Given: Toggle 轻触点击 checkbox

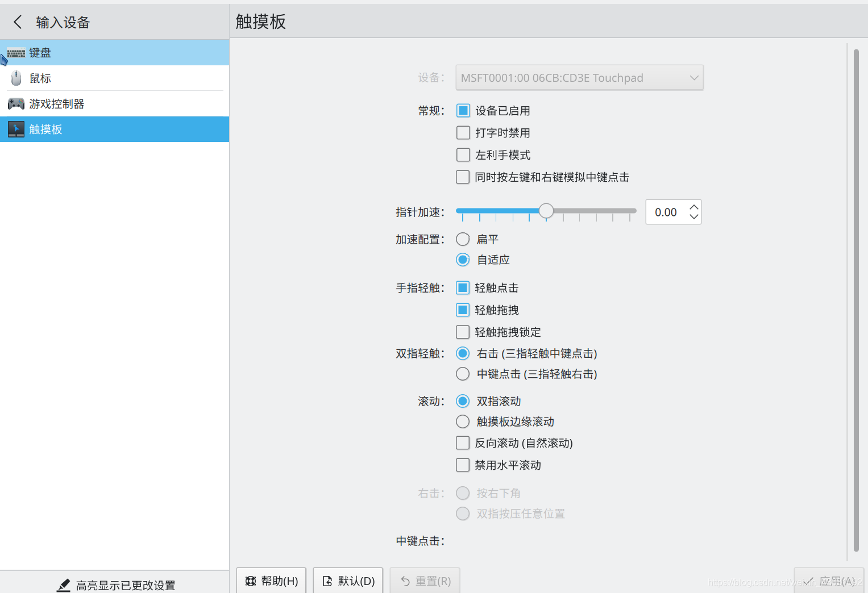Looking at the screenshot, I should pyautogui.click(x=463, y=288).
